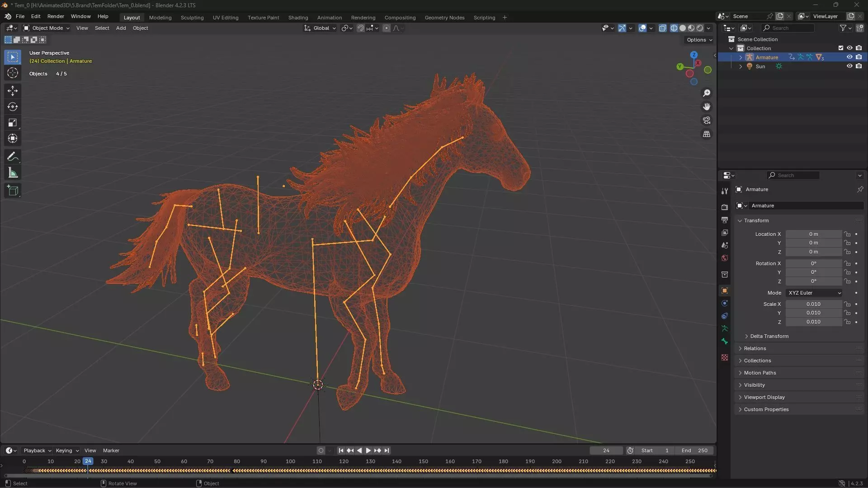Open the Physics properties tab
The width and height of the screenshot is (868, 488).
click(725, 303)
